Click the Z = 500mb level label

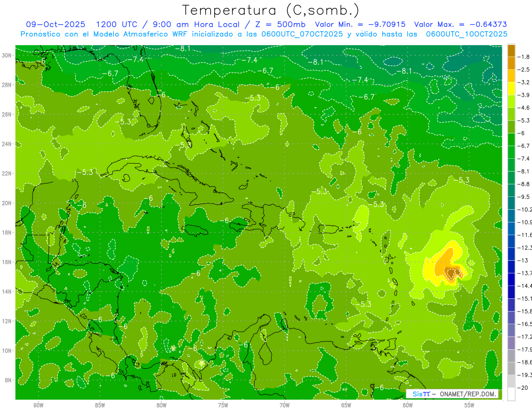click(283, 24)
